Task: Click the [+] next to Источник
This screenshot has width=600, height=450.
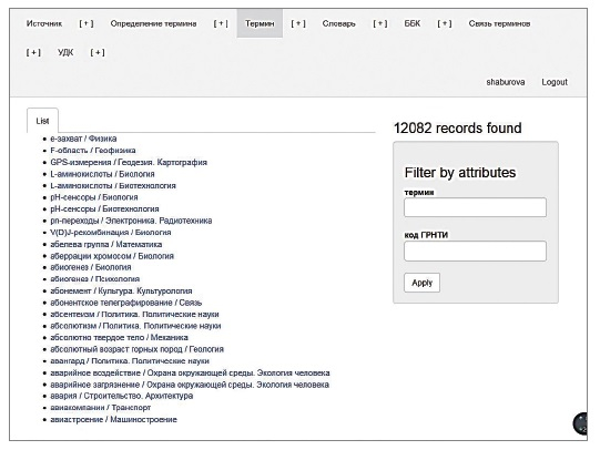Action: pyautogui.click(x=86, y=23)
